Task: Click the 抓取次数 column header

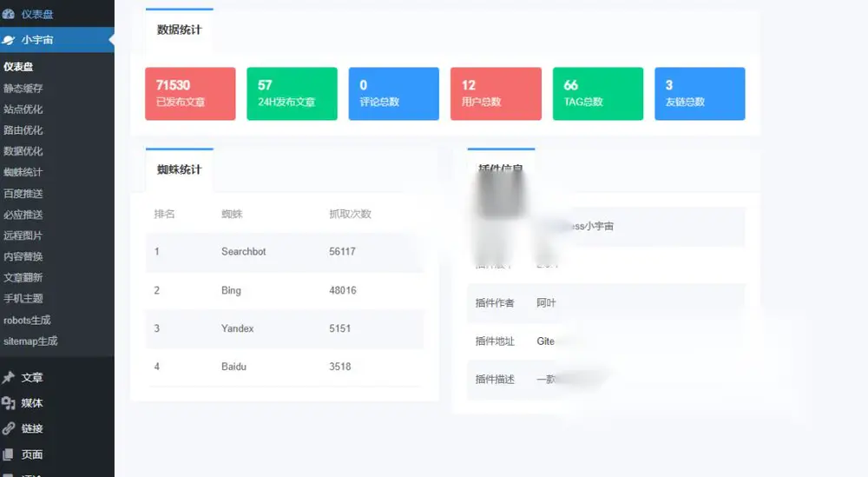Action: point(350,214)
